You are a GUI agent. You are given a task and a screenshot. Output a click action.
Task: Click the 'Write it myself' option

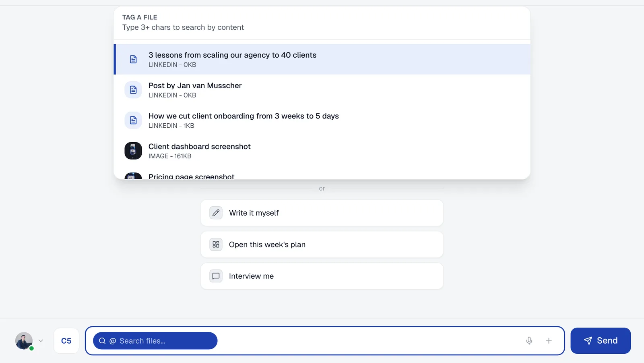pos(322,213)
